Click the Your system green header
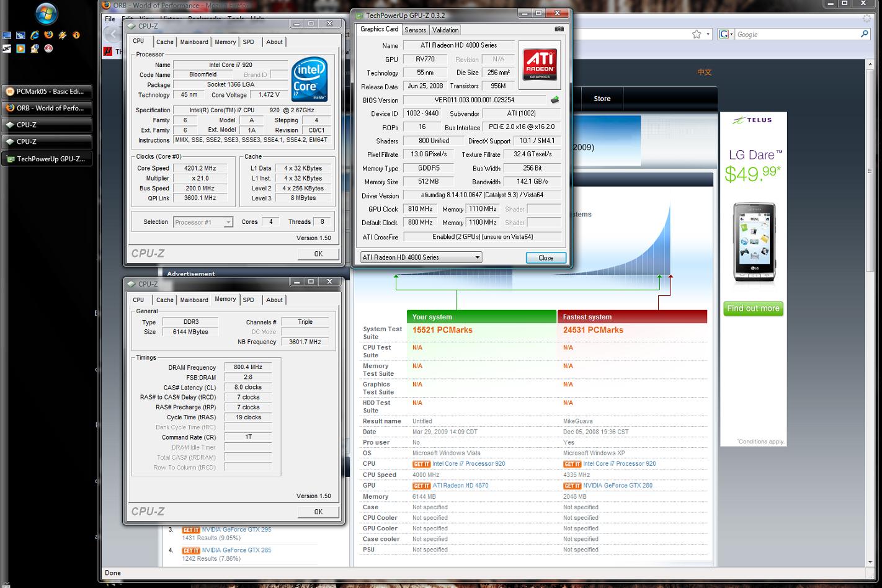Screen dimensions: 882x588 click(x=481, y=317)
